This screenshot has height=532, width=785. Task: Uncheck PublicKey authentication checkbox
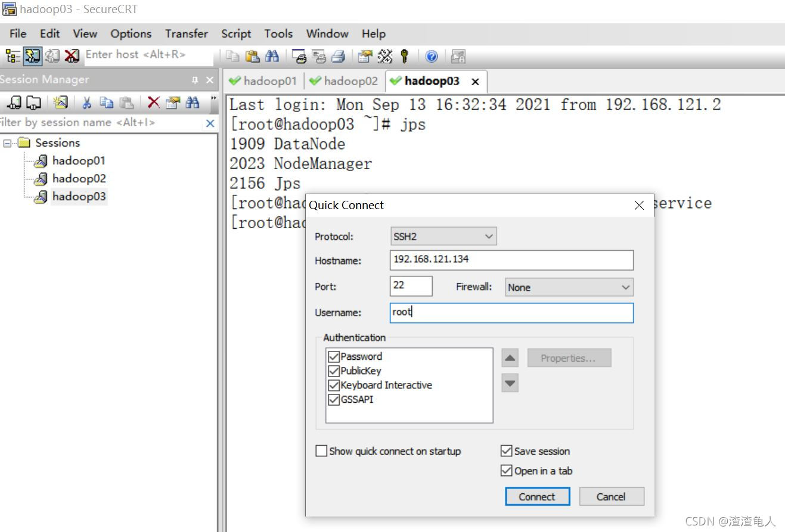[x=334, y=371]
